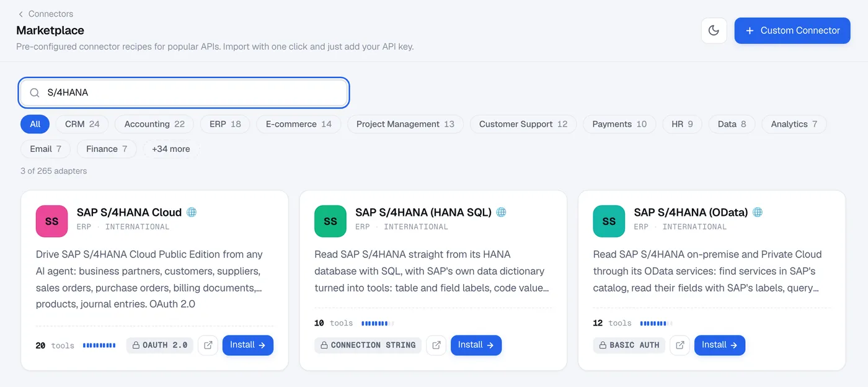Expand the +34 more categories chip
868x387 pixels.
point(171,149)
